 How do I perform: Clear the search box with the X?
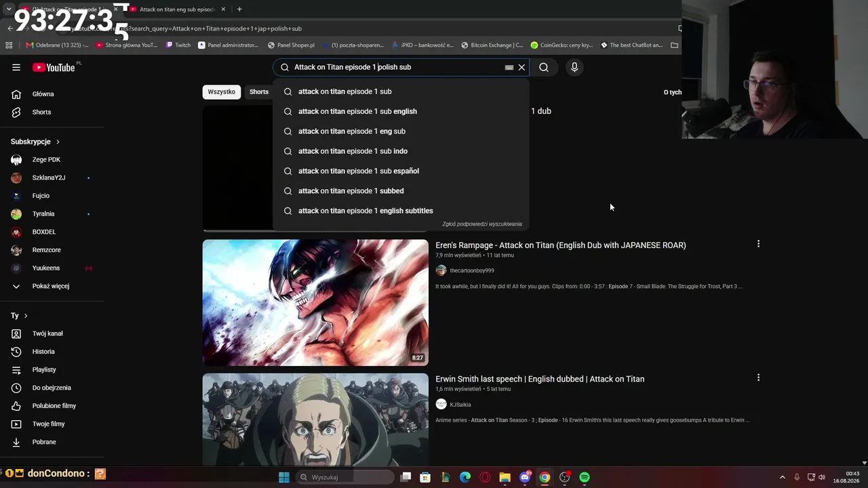521,67
